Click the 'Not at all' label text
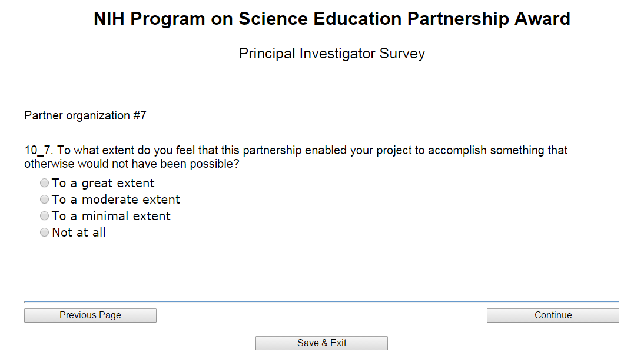This screenshot has width=644, height=362. [x=79, y=233]
